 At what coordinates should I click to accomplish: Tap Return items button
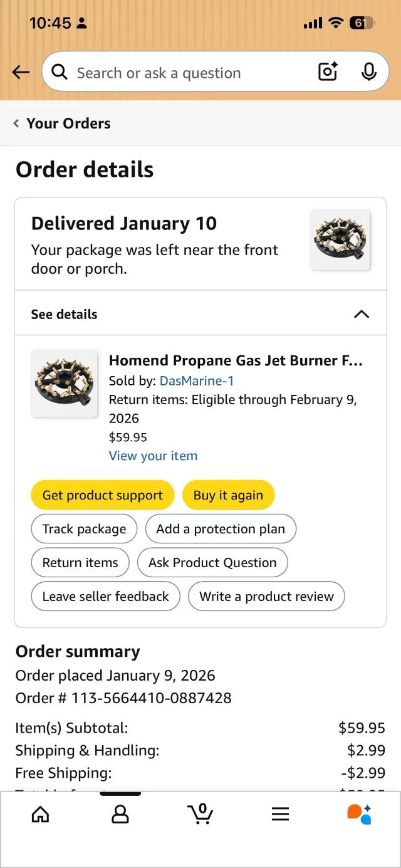80,563
